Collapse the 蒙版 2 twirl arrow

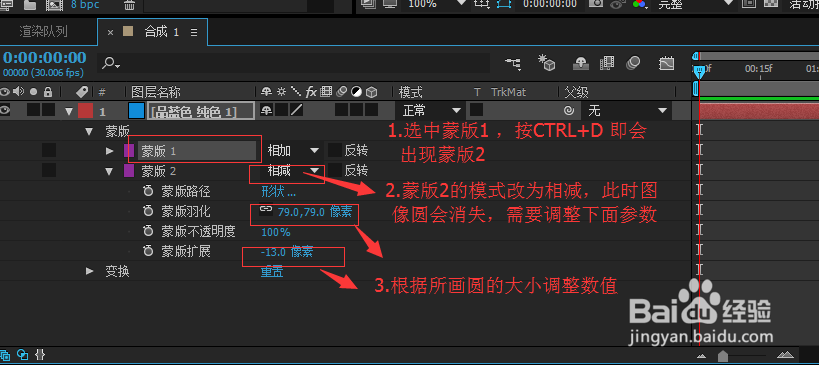point(109,171)
